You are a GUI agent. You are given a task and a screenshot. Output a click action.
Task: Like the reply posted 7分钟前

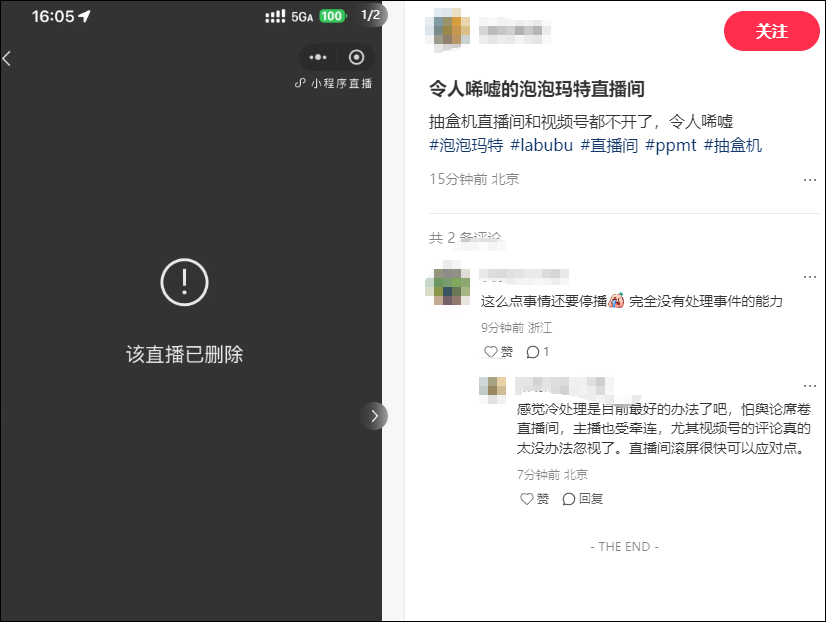[x=534, y=499]
